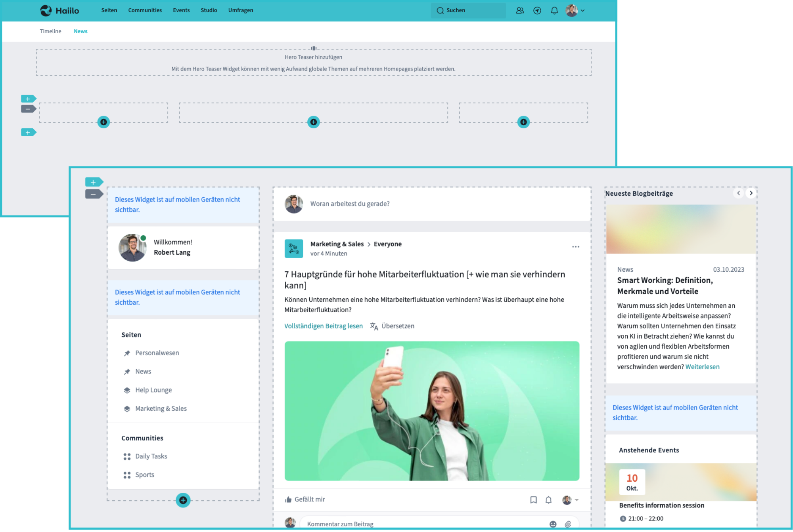Open the emoji picker in the comment field
The image size is (793, 532).
(553, 523)
